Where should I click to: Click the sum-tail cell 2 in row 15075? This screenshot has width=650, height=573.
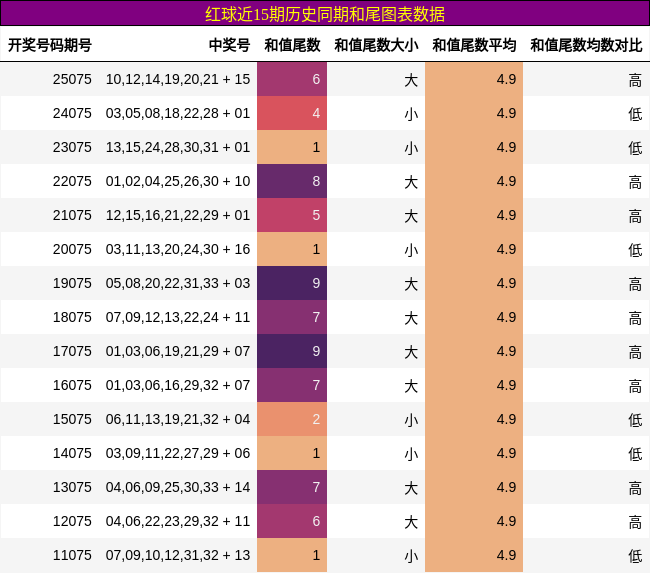point(292,419)
